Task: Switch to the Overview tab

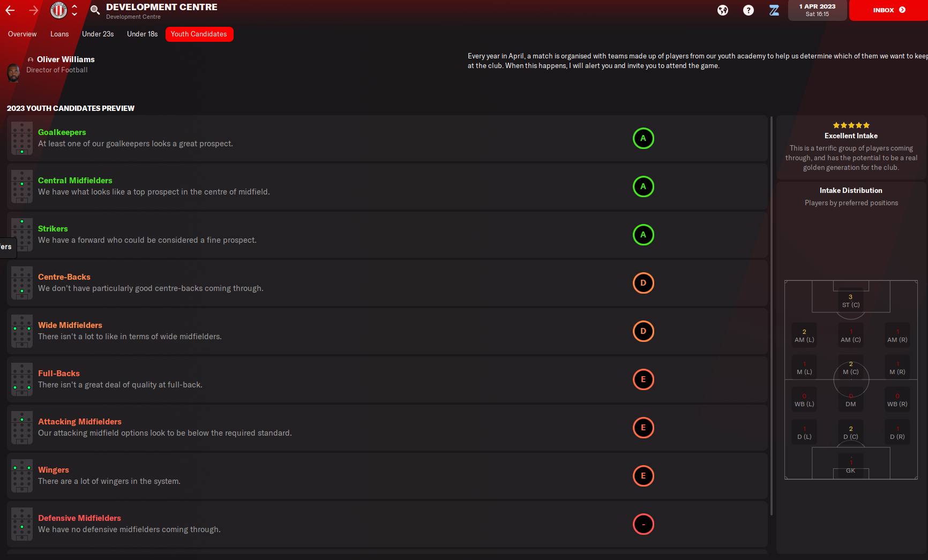Action: pos(23,34)
